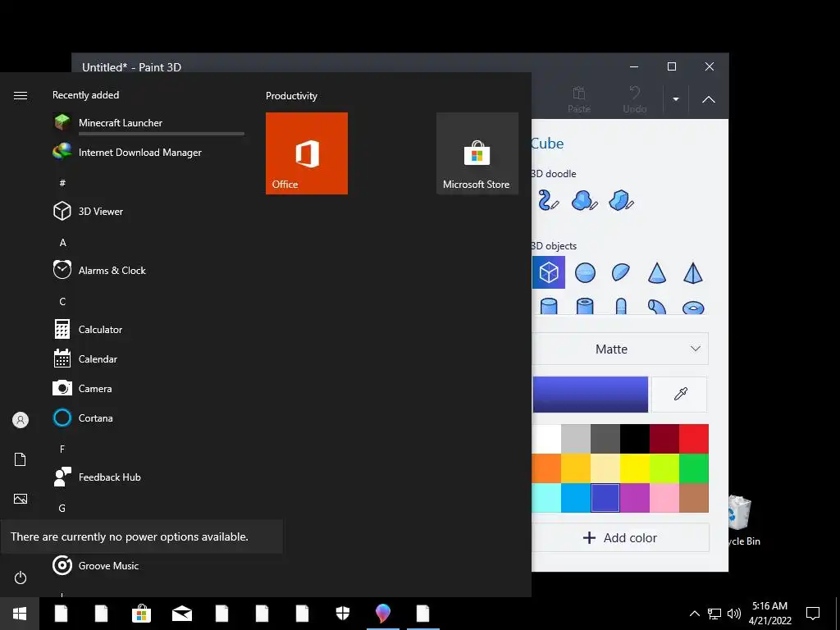Open Pictures from Start sidebar
The width and height of the screenshot is (840, 630).
click(x=21, y=499)
